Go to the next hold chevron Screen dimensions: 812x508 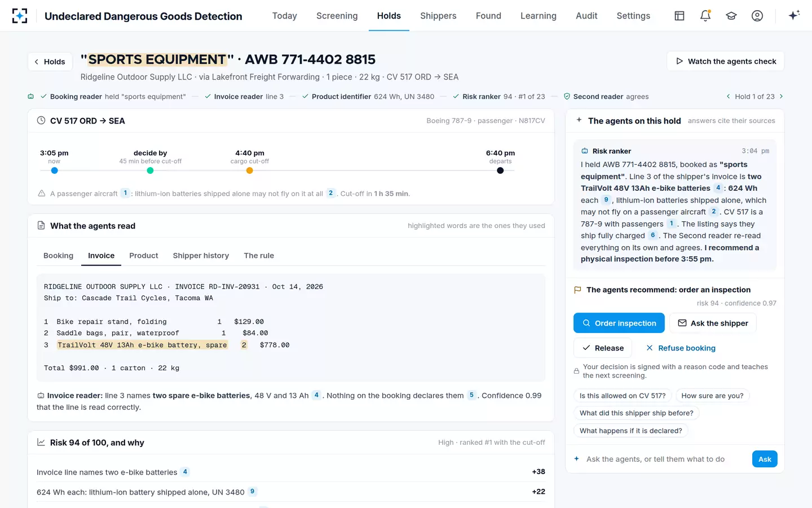pos(781,97)
